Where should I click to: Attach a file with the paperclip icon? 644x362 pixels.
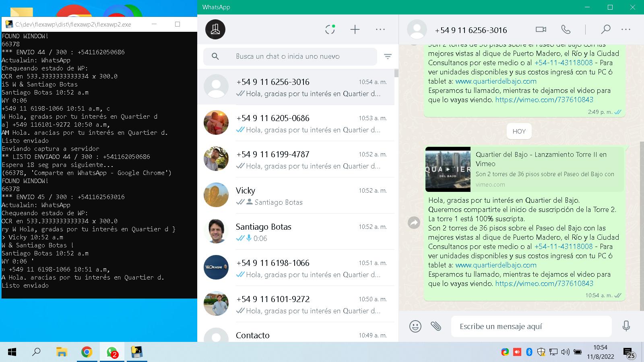click(x=436, y=326)
